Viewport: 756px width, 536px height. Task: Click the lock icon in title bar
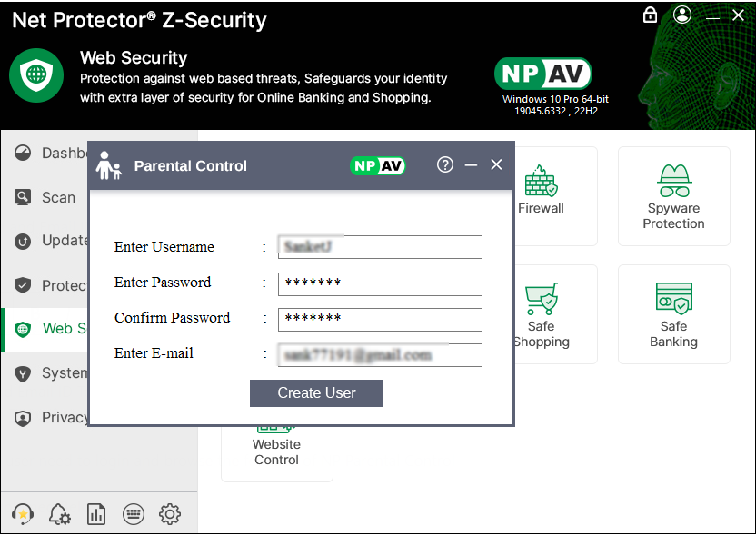click(650, 15)
